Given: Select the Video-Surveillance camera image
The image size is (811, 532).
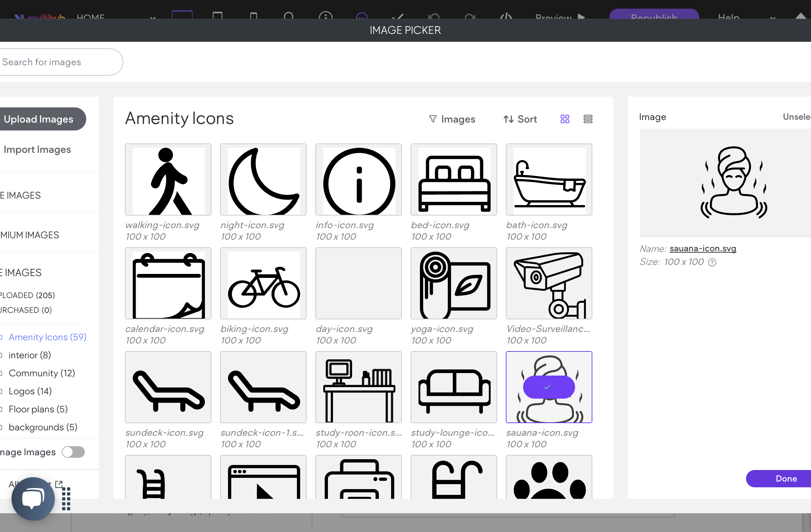Looking at the screenshot, I should click(549, 283).
